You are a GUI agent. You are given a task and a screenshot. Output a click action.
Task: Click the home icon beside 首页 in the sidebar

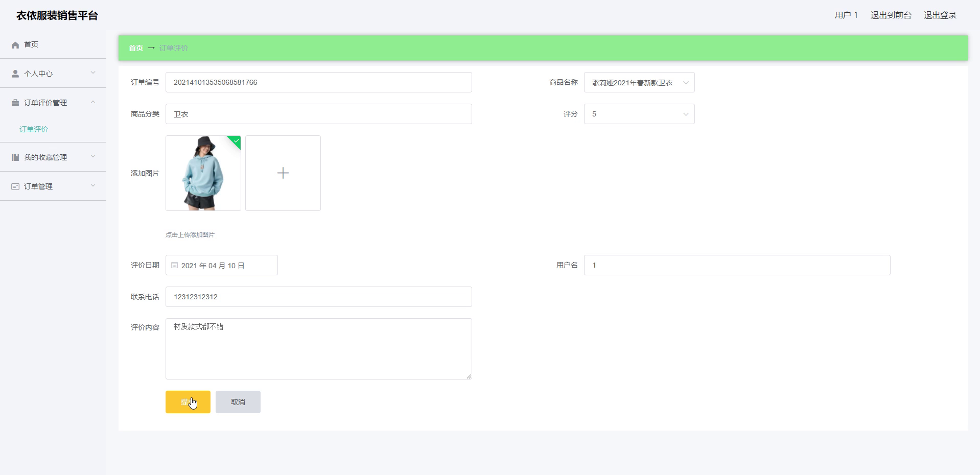pyautogui.click(x=15, y=45)
